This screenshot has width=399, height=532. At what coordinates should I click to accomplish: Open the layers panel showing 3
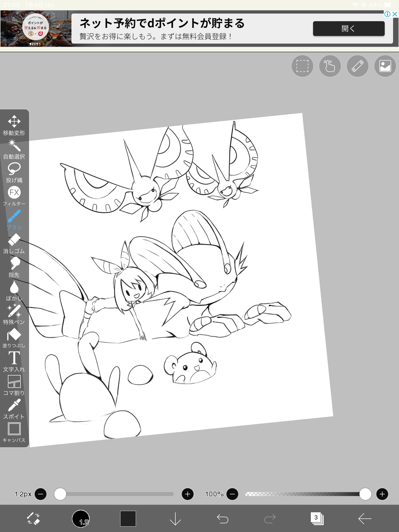point(317,519)
